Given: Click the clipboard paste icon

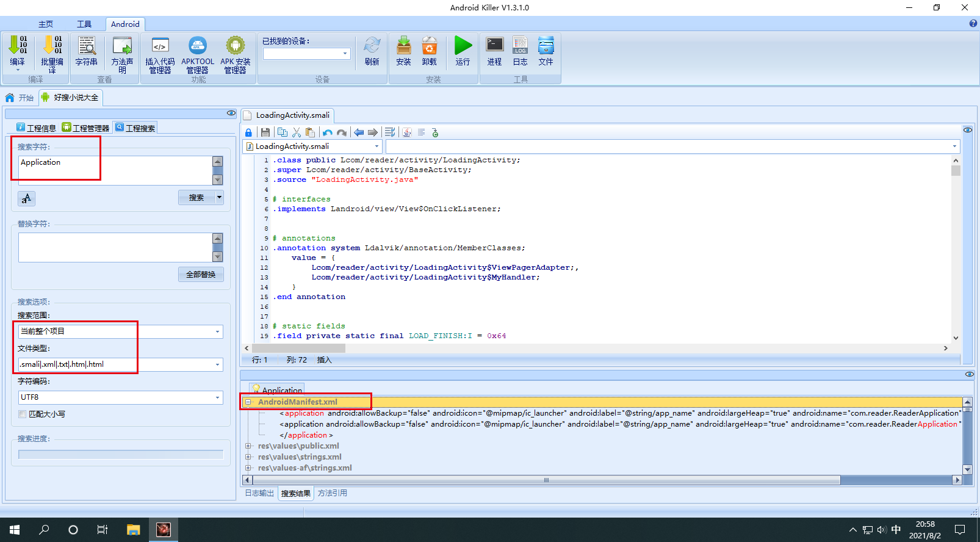Looking at the screenshot, I should pos(311,132).
